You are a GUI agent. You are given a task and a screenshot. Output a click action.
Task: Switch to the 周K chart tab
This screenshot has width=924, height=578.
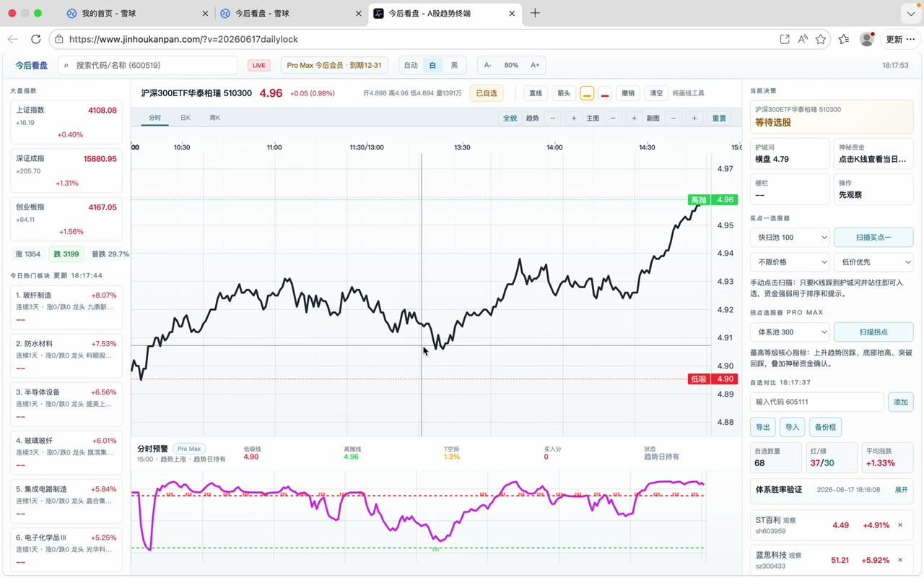pyautogui.click(x=214, y=118)
